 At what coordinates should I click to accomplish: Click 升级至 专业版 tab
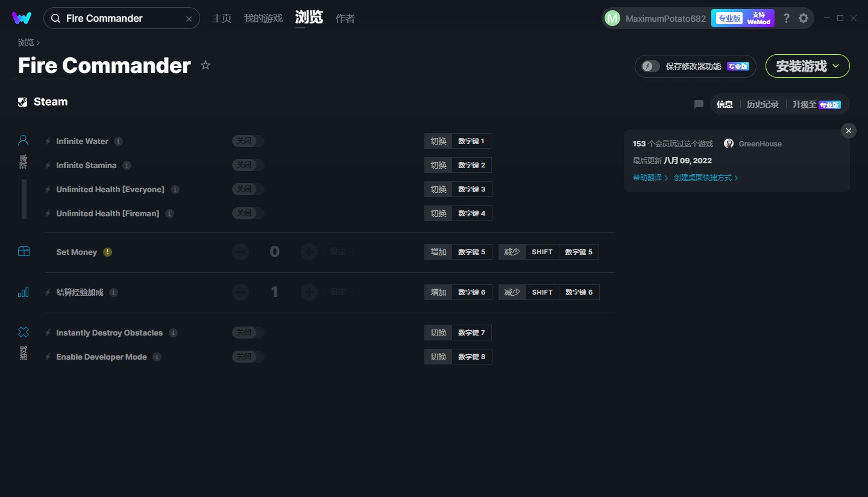[817, 104]
